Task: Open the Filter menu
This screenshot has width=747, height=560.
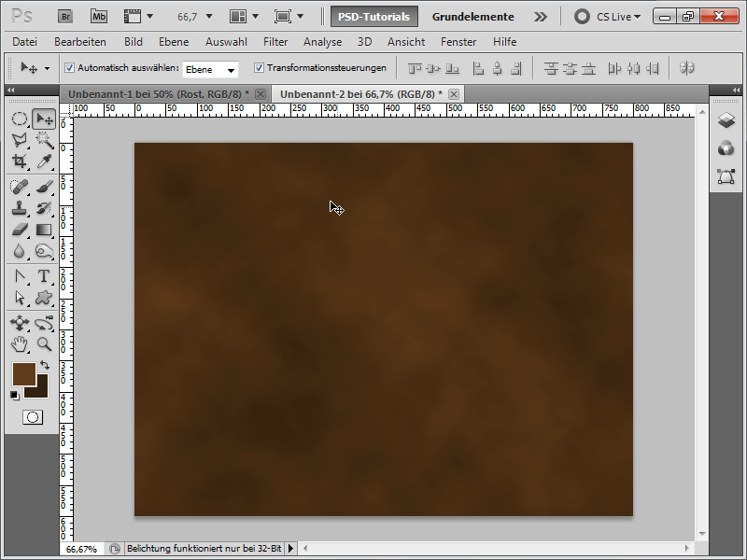Action: point(275,42)
